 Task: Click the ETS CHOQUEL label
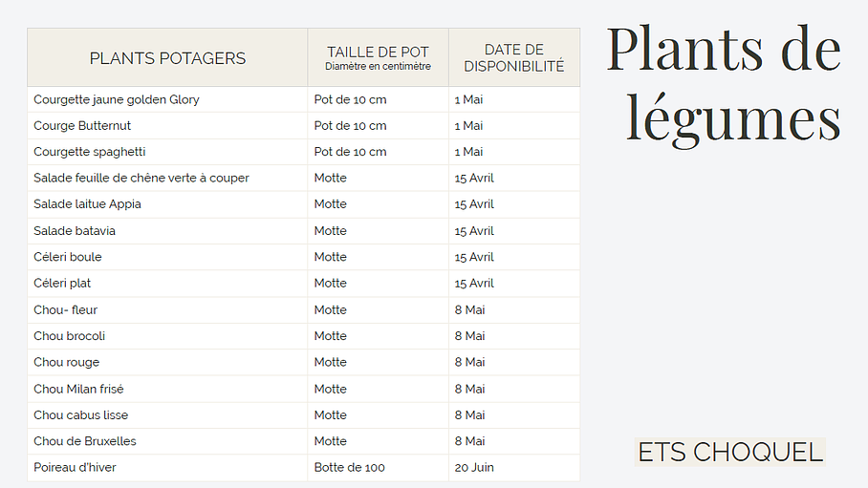tap(730, 452)
